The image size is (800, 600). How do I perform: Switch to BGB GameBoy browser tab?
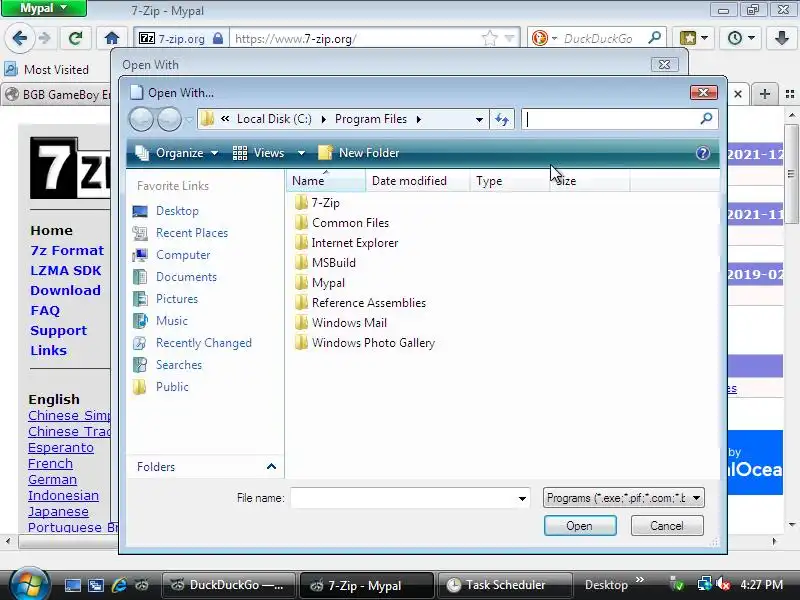tap(57, 94)
